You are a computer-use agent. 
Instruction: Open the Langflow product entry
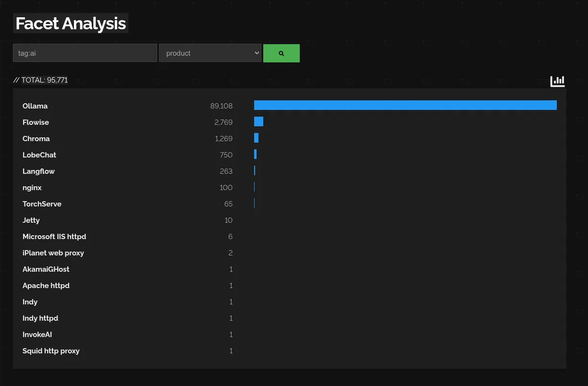tap(38, 171)
